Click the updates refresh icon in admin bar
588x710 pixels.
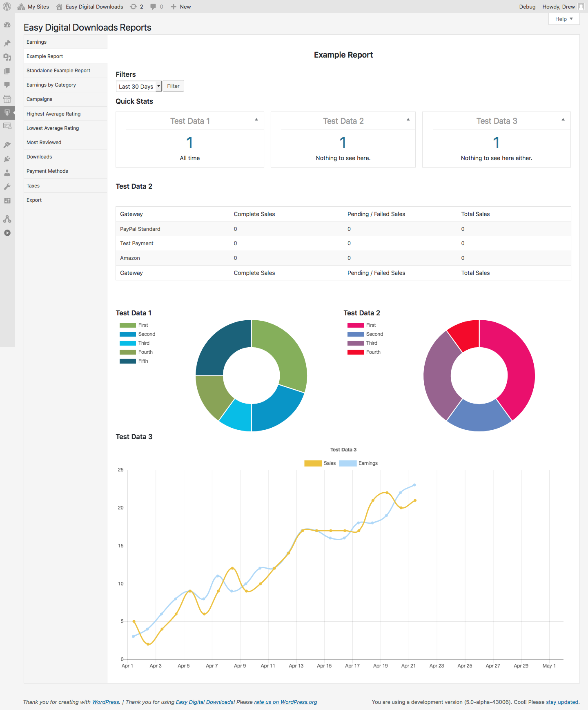click(134, 7)
